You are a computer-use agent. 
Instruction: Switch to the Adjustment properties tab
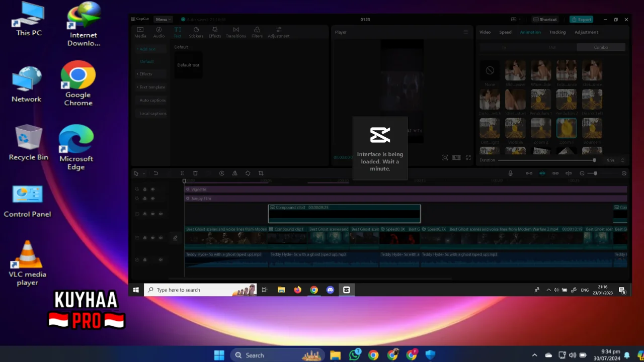pyautogui.click(x=586, y=32)
